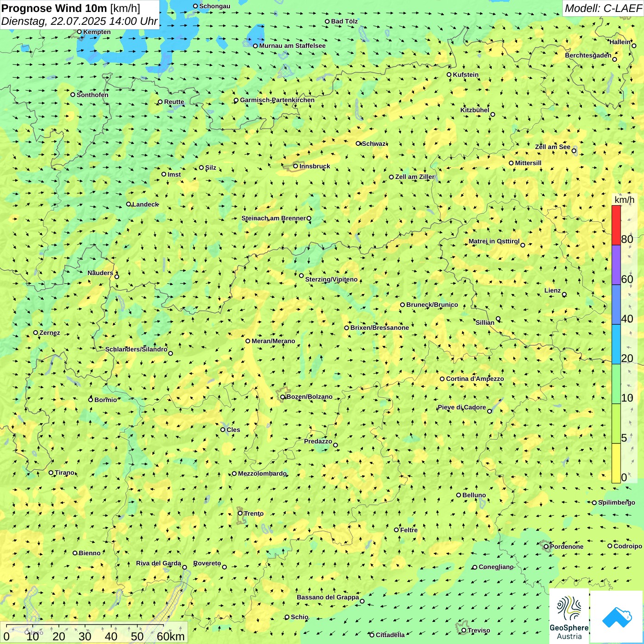
Task: Click the 'Imst' label
Action: coord(174,174)
